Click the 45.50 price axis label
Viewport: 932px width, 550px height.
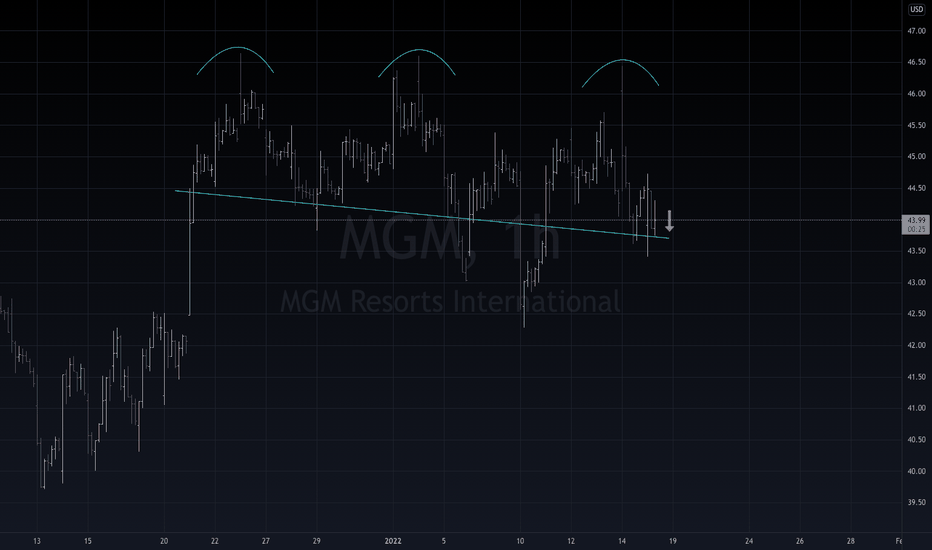point(916,125)
